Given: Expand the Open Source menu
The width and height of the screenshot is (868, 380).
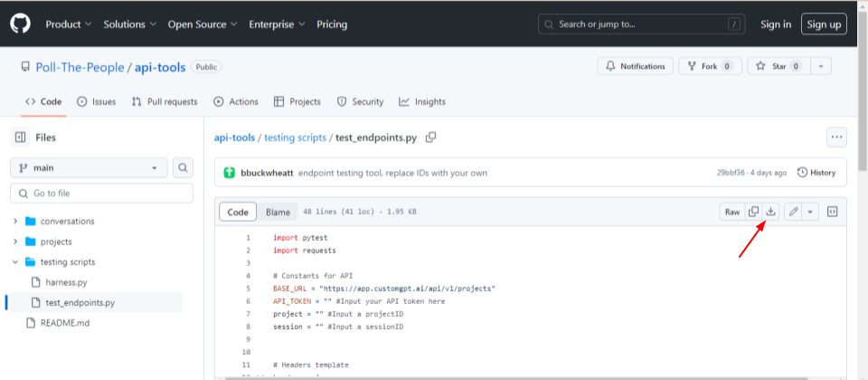Looking at the screenshot, I should [x=203, y=24].
